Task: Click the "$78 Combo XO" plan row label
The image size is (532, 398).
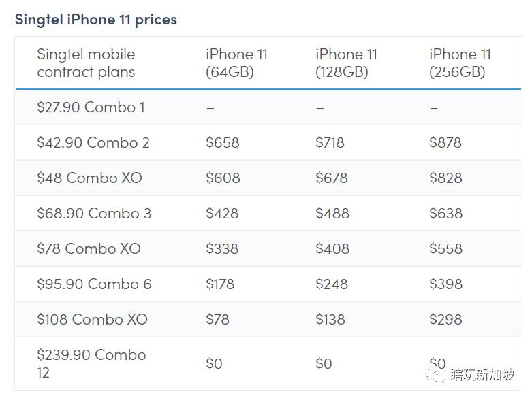Action: pyautogui.click(x=89, y=249)
